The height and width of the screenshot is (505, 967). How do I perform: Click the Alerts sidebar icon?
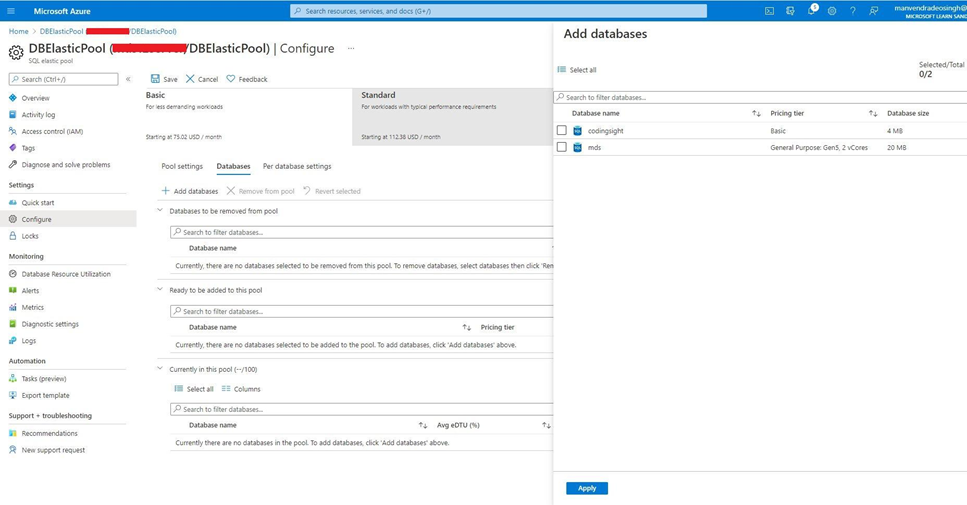(x=13, y=290)
